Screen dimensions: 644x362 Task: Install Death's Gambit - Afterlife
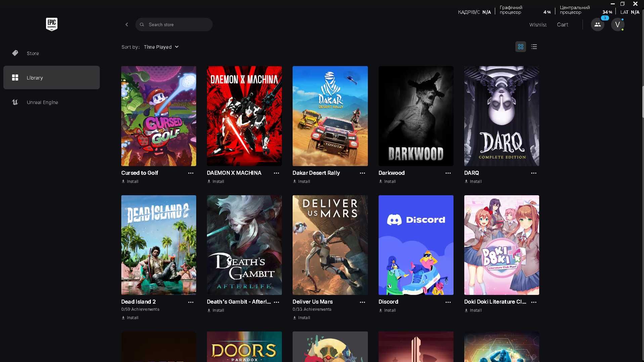(216, 310)
